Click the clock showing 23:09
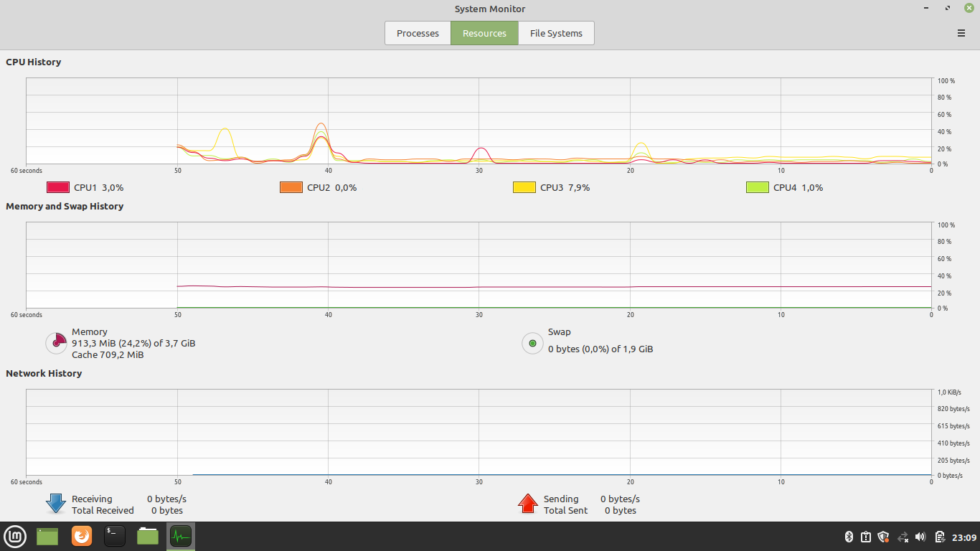Image resolution: width=980 pixels, height=551 pixels. (x=964, y=537)
